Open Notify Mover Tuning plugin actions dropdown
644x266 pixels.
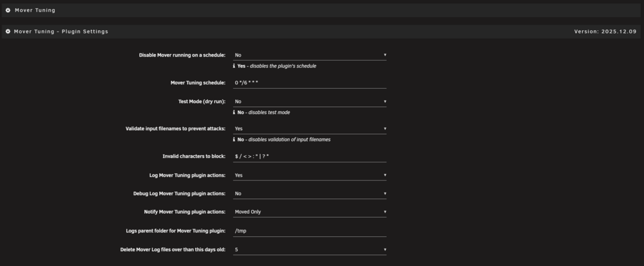(310, 212)
